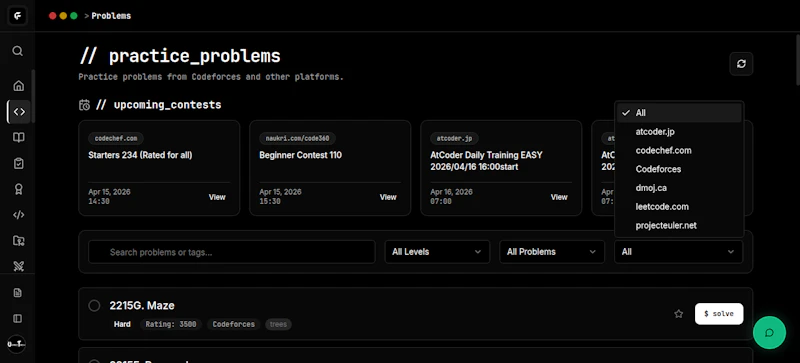The image size is (800, 363).
Task: Choose codechef.com from the platform list
Action: pyautogui.click(x=679, y=151)
